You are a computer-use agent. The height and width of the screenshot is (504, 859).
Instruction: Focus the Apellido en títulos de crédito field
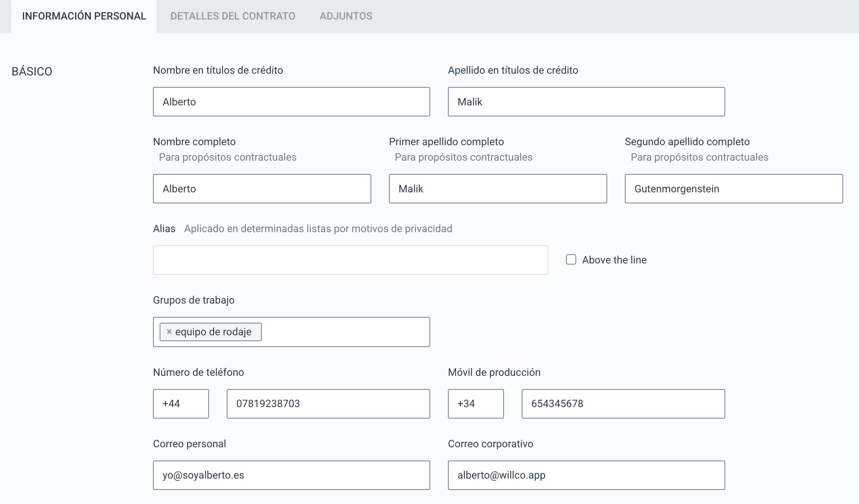(586, 102)
